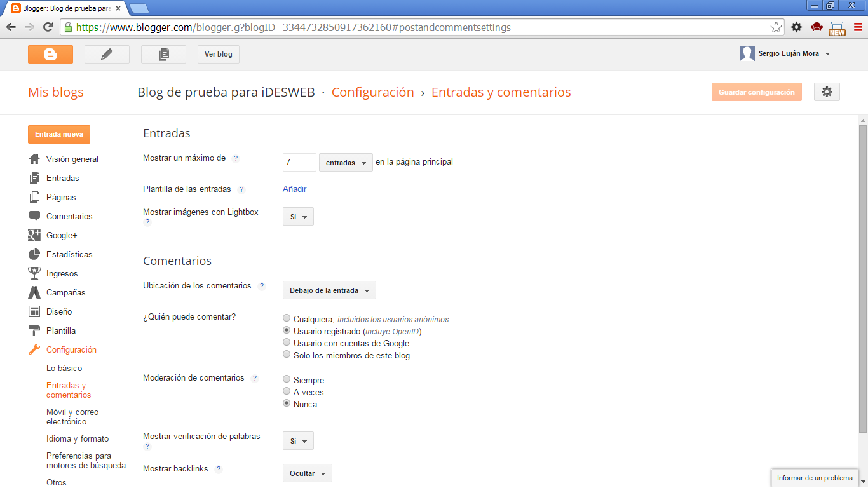Screen dimensions: 868x488
Task: Click the Google+ sidebar icon
Action: (34, 235)
